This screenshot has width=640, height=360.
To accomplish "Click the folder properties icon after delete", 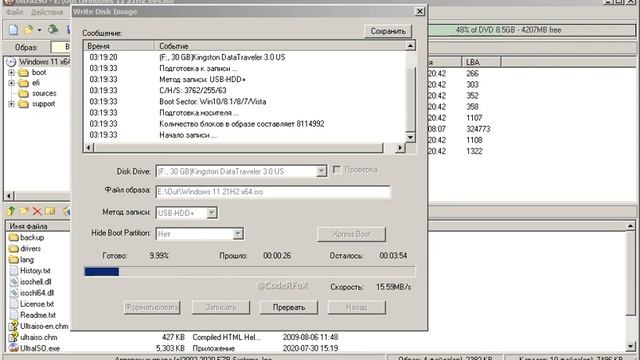I will 50,211.
